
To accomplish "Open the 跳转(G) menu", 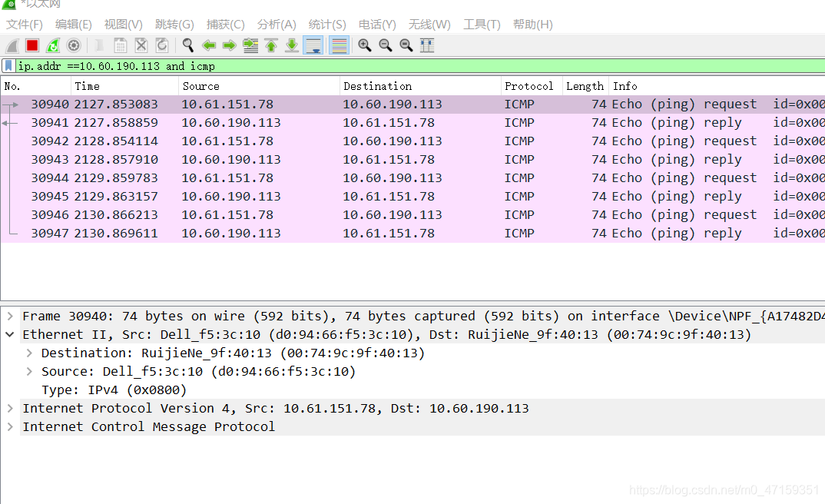I will (x=174, y=25).
